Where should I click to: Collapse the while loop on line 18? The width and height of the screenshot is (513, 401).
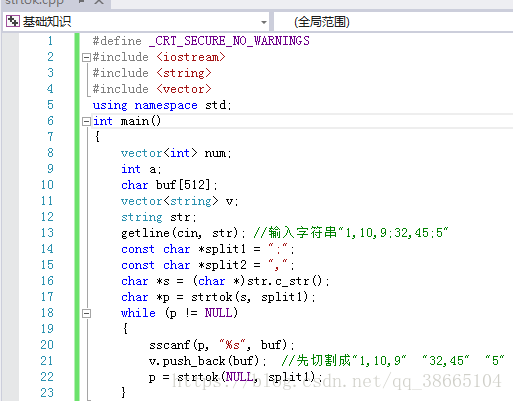86,313
